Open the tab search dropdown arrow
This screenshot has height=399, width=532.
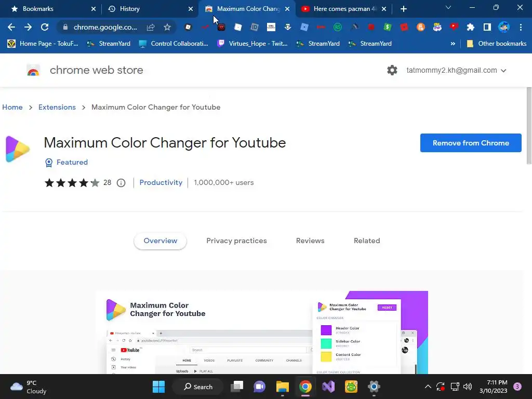448,7
